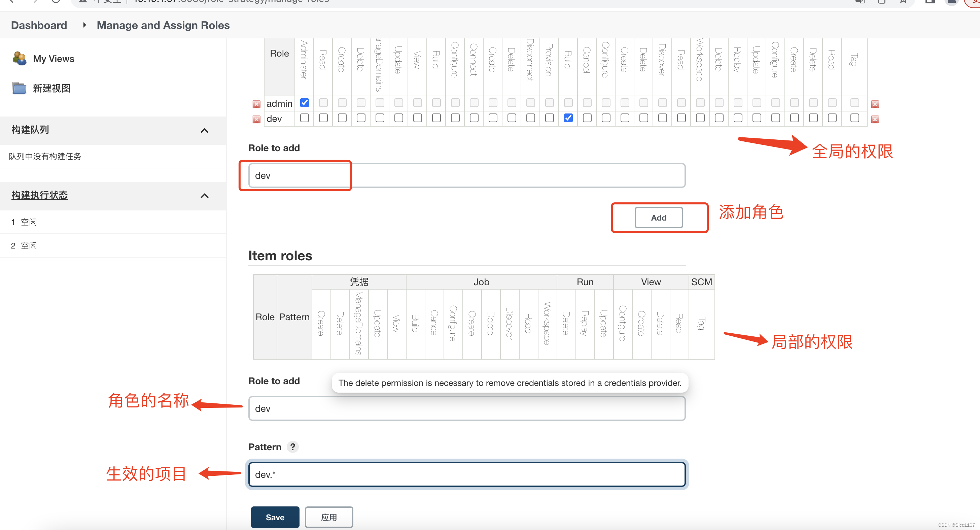Focus global Role to add field
Image resolution: width=980 pixels, height=530 pixels.
[x=467, y=175]
